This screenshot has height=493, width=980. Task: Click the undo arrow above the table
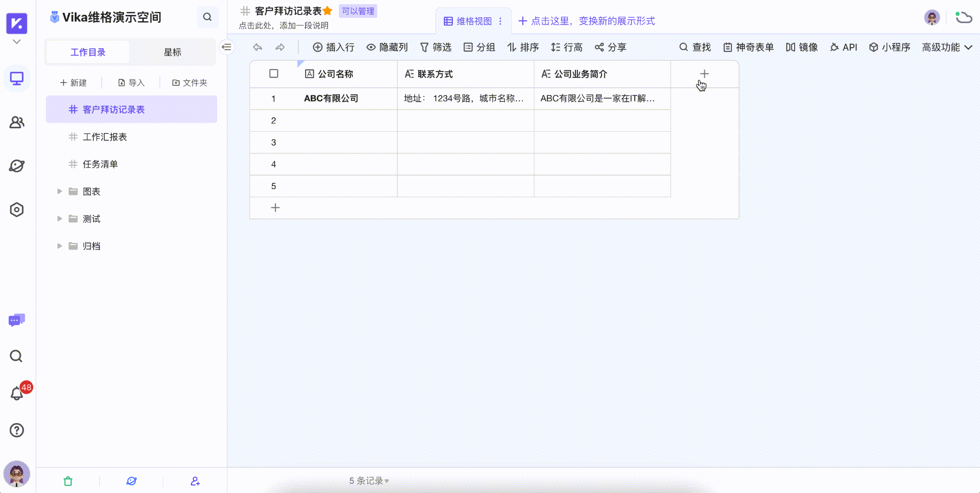[257, 47]
